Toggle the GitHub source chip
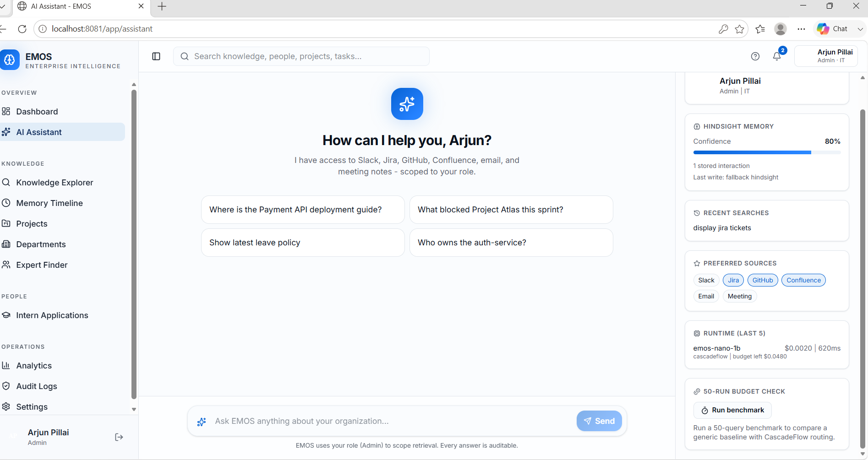This screenshot has width=868, height=460. pos(763,280)
